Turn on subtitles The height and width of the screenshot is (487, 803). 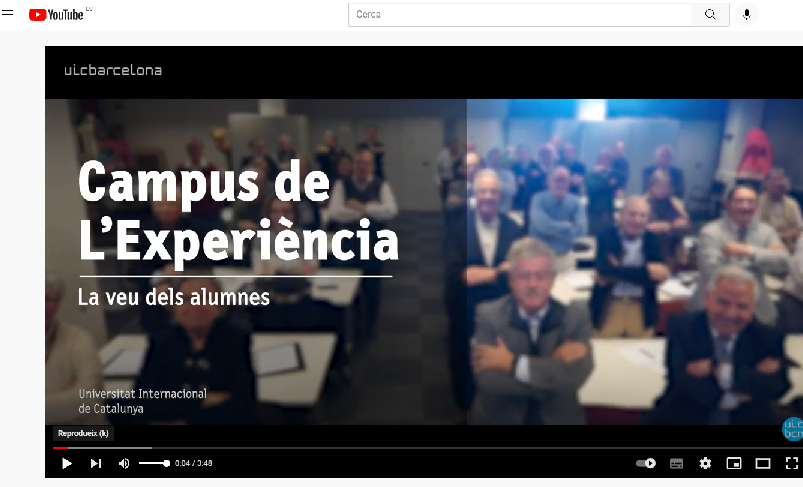(x=676, y=463)
